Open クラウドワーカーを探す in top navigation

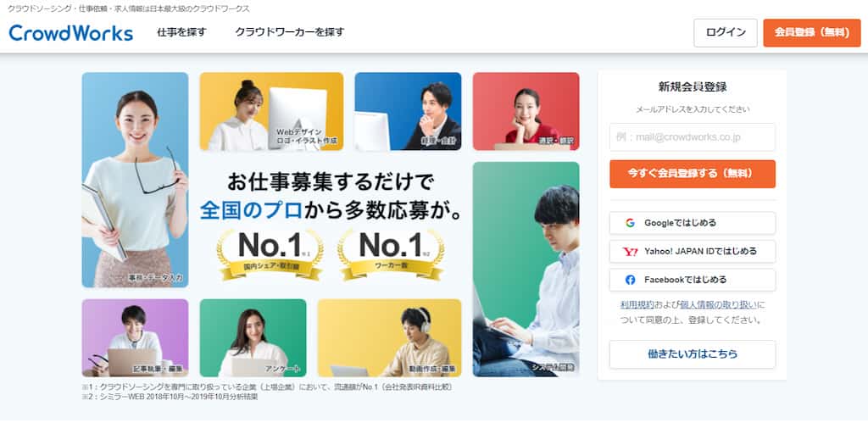click(x=290, y=32)
